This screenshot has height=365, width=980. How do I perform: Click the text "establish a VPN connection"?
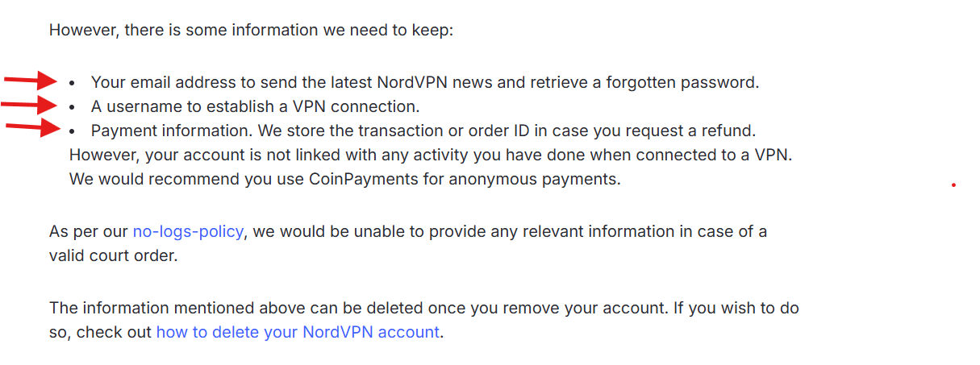coord(325,106)
